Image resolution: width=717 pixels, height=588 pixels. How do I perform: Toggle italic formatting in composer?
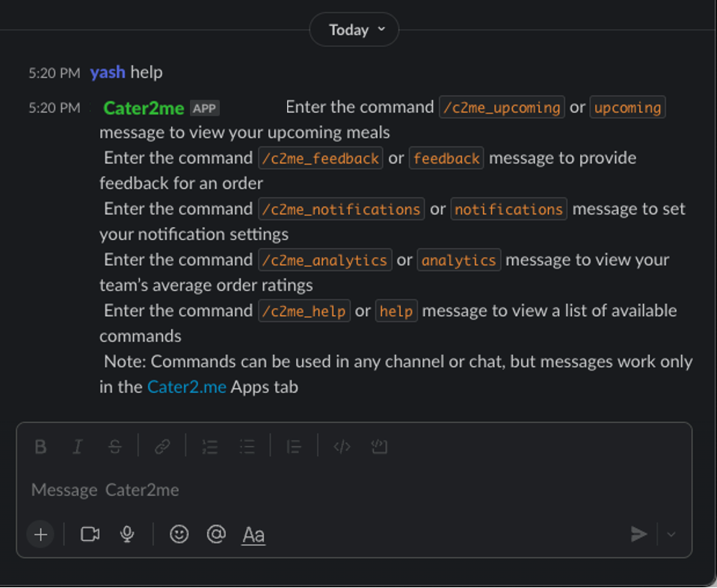coord(78,446)
